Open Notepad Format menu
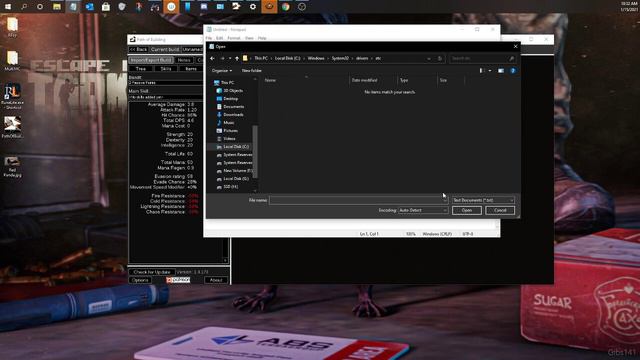This screenshot has height=360, width=640. 233,38
